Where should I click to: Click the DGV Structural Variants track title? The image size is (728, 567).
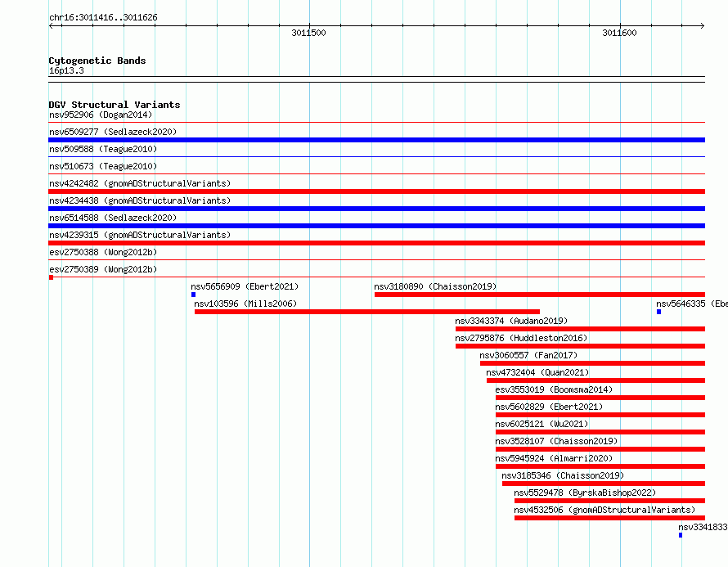click(115, 105)
